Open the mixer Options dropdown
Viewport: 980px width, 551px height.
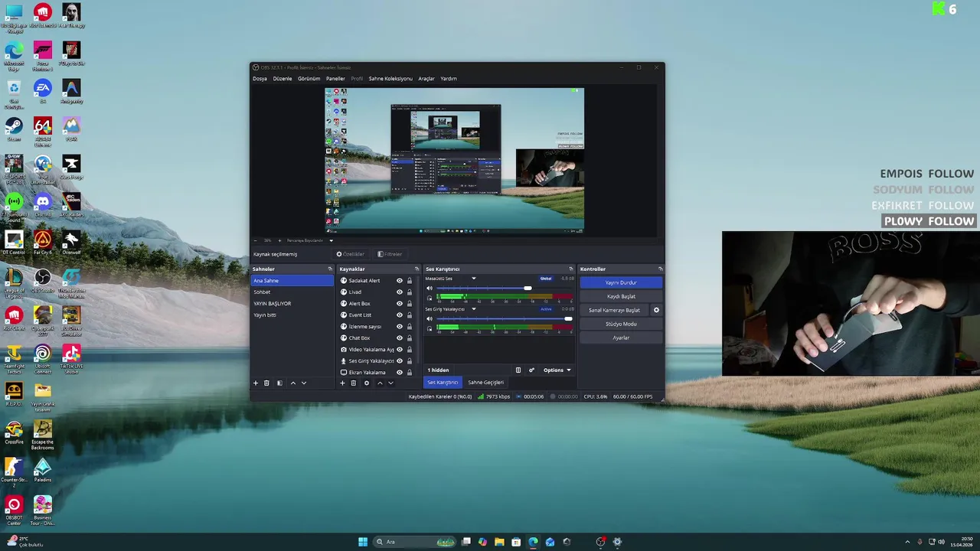click(557, 370)
